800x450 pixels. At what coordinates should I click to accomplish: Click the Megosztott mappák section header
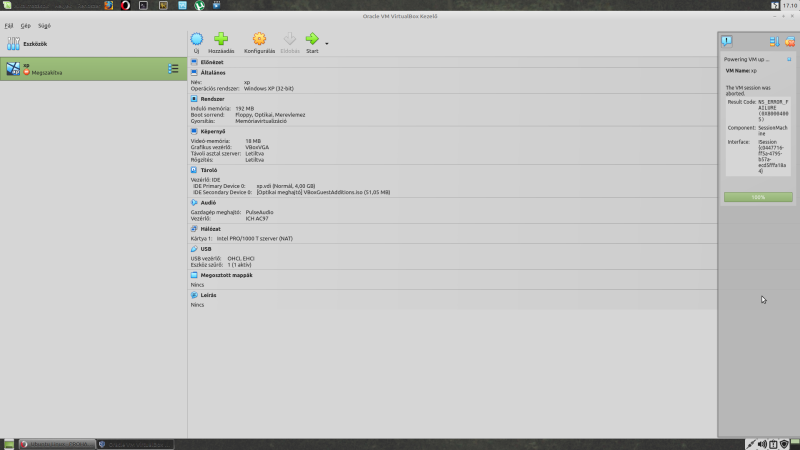tap(227, 276)
